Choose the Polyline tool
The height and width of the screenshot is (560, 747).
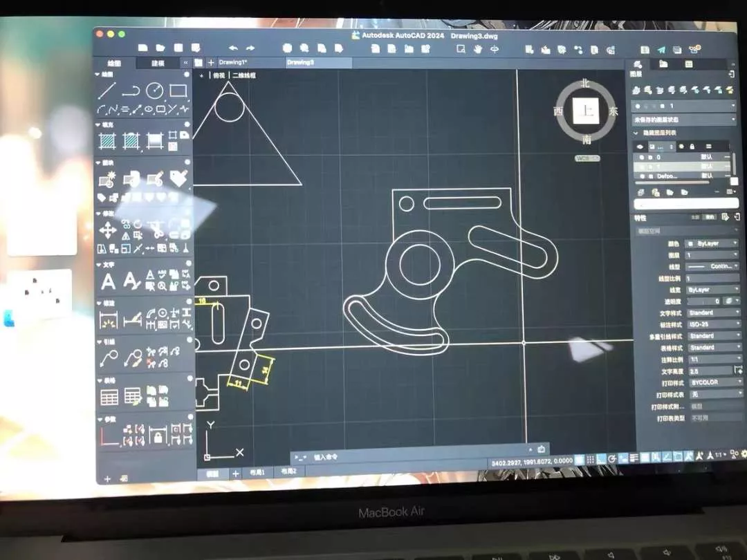[131, 91]
